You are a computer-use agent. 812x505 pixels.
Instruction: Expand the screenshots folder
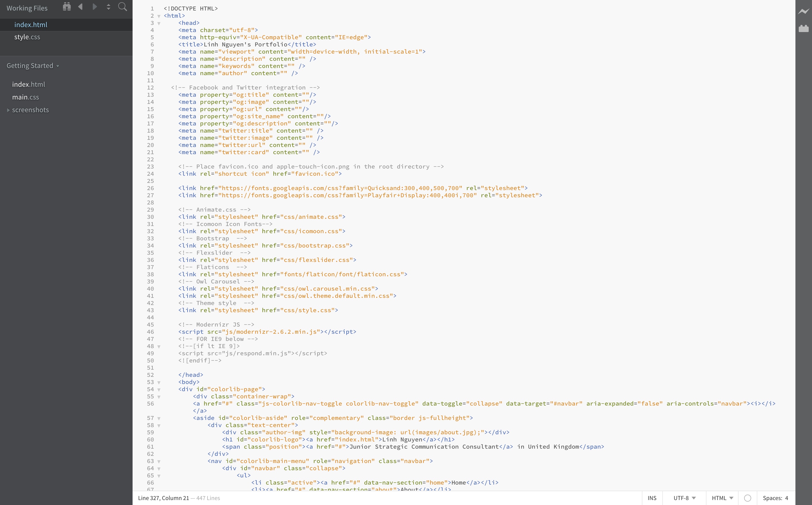(x=8, y=110)
